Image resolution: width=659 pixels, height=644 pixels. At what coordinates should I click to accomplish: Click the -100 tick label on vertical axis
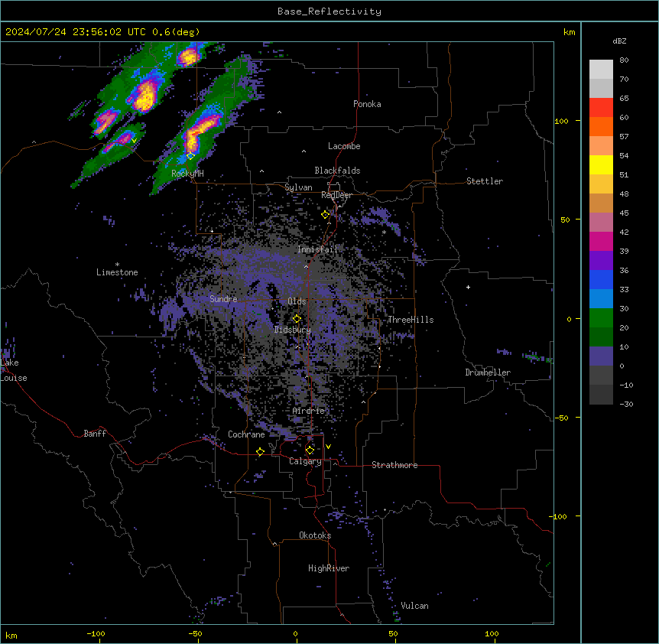click(x=559, y=516)
